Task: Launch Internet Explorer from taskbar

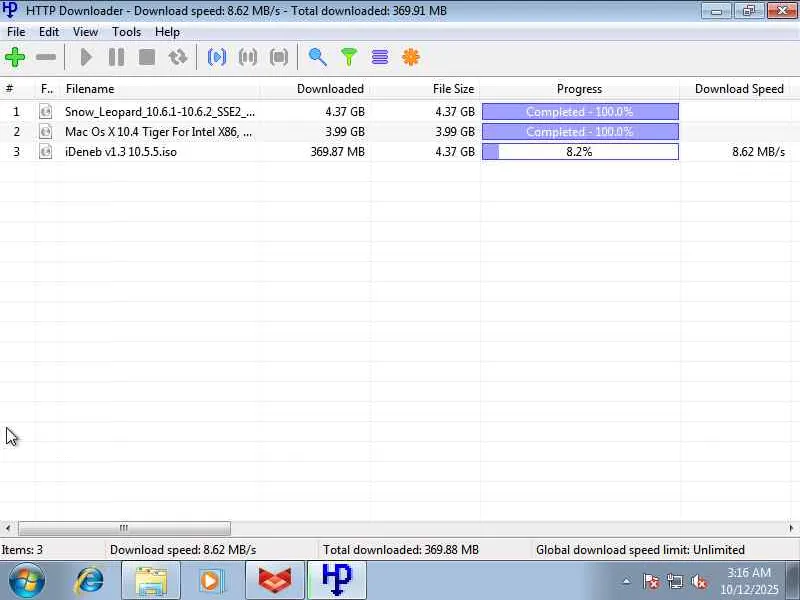Action: tap(89, 581)
